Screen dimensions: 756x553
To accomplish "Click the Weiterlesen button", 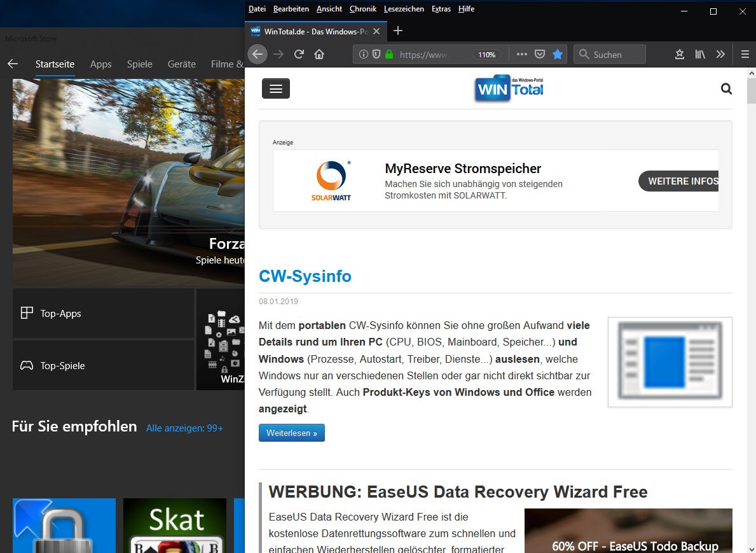I will click(x=292, y=433).
